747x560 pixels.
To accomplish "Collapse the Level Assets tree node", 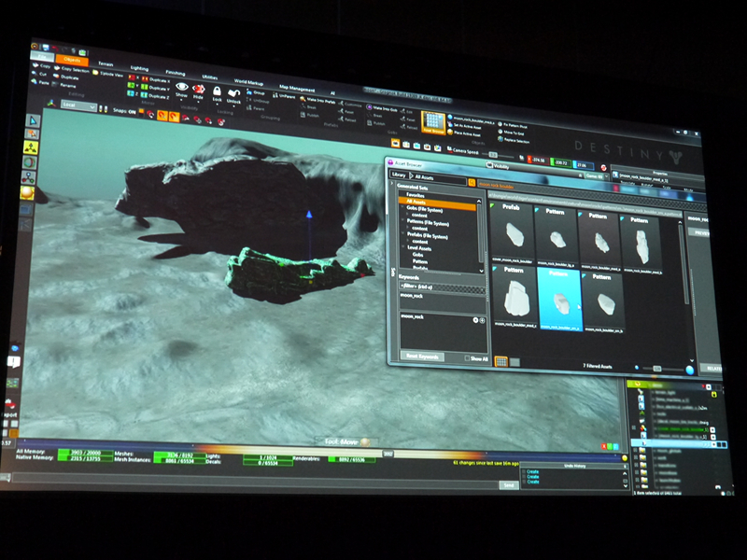I will click(403, 247).
